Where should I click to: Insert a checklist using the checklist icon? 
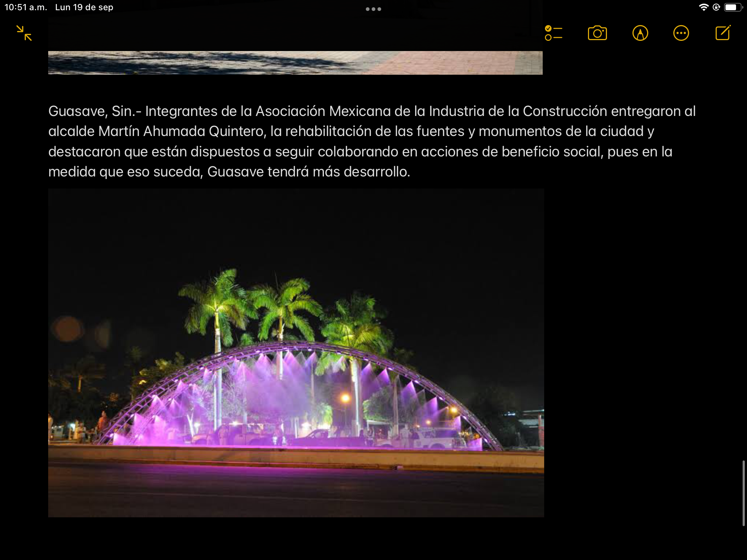coord(553,33)
